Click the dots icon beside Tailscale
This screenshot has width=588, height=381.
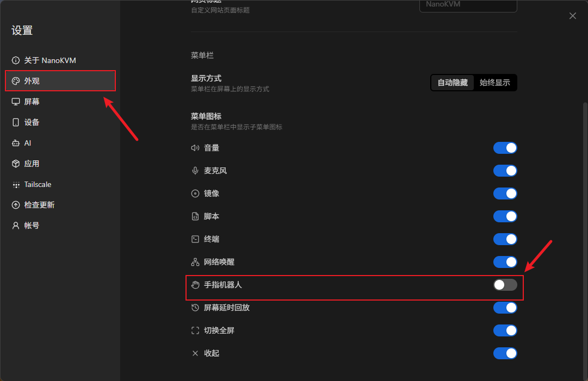pyautogui.click(x=16, y=184)
